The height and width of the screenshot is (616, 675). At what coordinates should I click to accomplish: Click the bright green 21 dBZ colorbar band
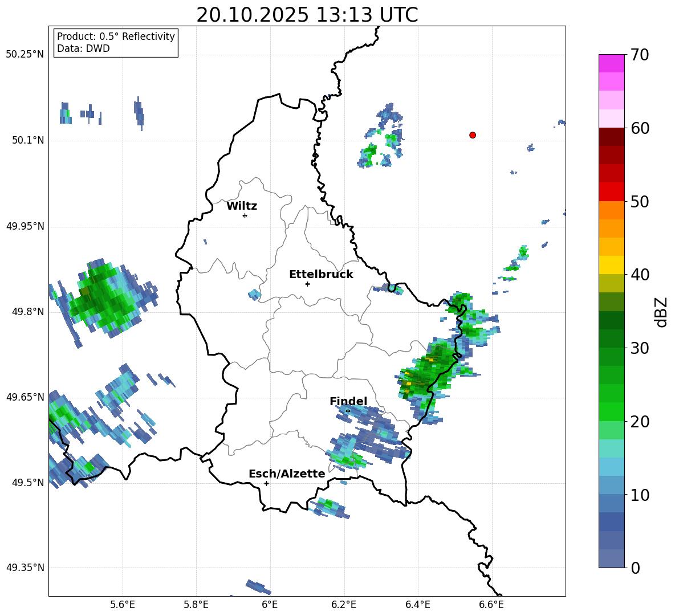pyautogui.click(x=612, y=411)
